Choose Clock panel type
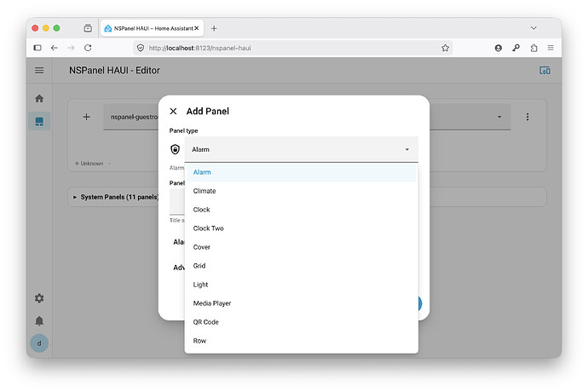 (301, 210)
